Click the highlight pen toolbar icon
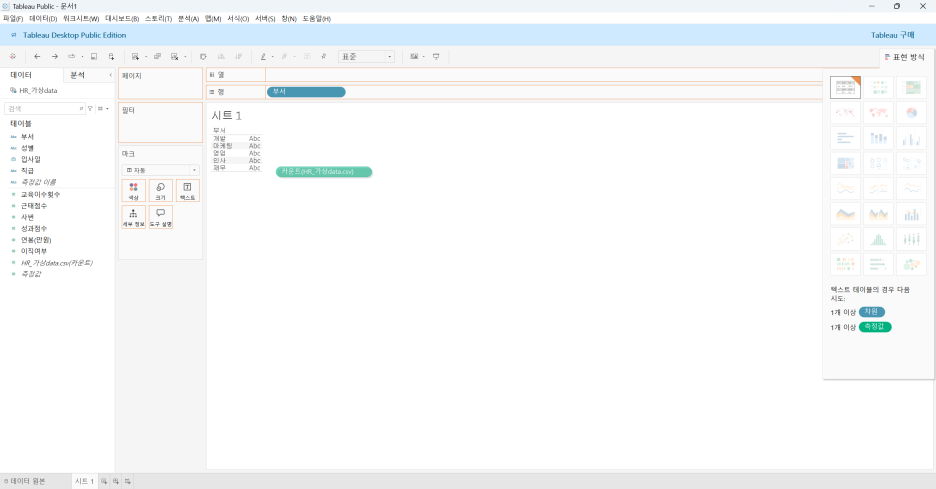 (x=263, y=56)
